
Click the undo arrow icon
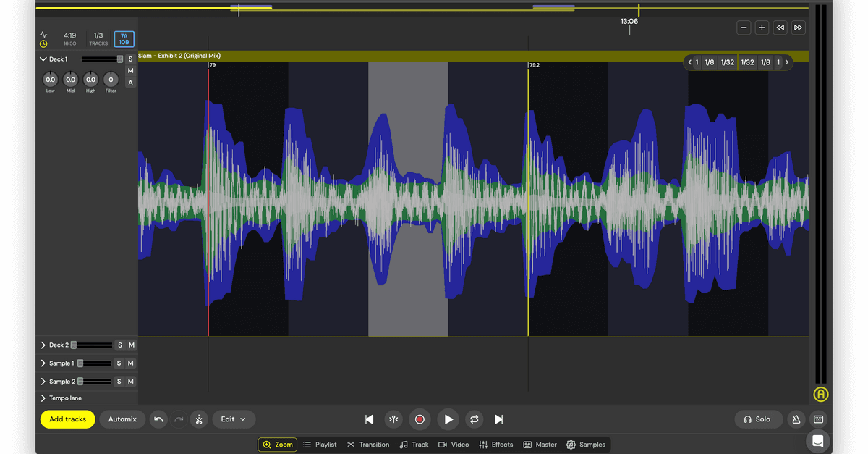(158, 419)
